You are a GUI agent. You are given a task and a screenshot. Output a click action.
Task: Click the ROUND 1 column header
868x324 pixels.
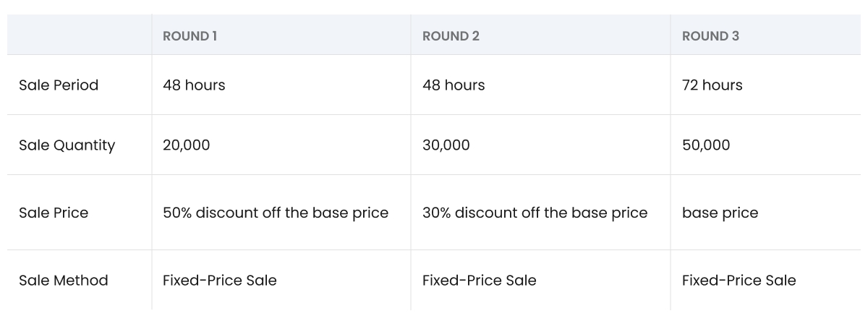point(190,36)
